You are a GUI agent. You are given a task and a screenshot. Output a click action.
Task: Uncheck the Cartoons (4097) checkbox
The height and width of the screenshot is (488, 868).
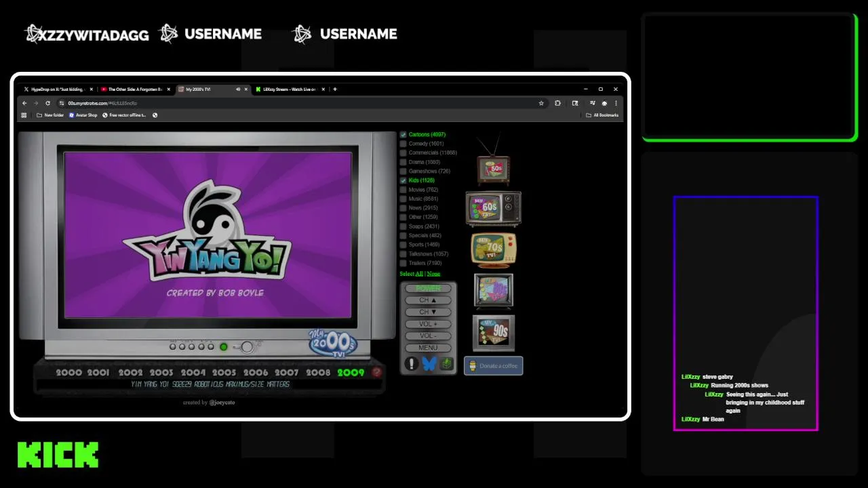pyautogui.click(x=403, y=134)
